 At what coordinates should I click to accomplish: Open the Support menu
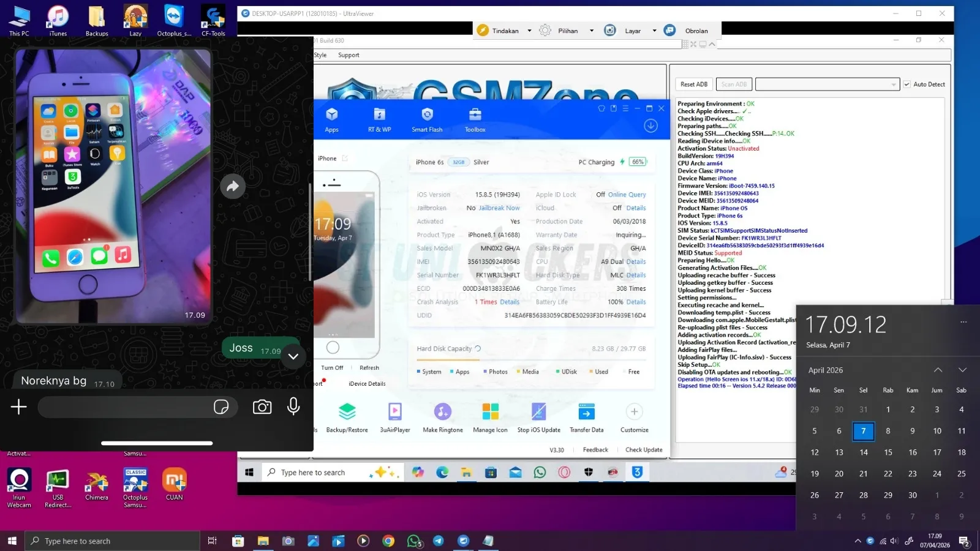(349, 55)
